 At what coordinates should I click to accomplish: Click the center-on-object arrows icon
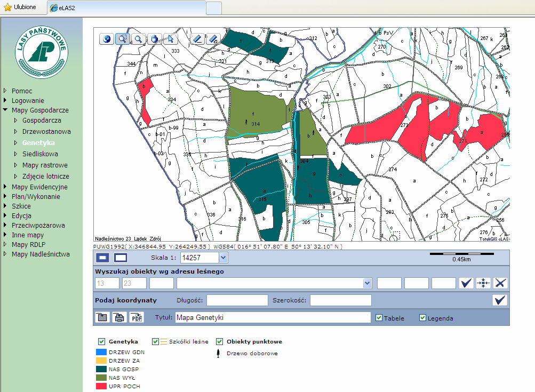click(x=483, y=283)
